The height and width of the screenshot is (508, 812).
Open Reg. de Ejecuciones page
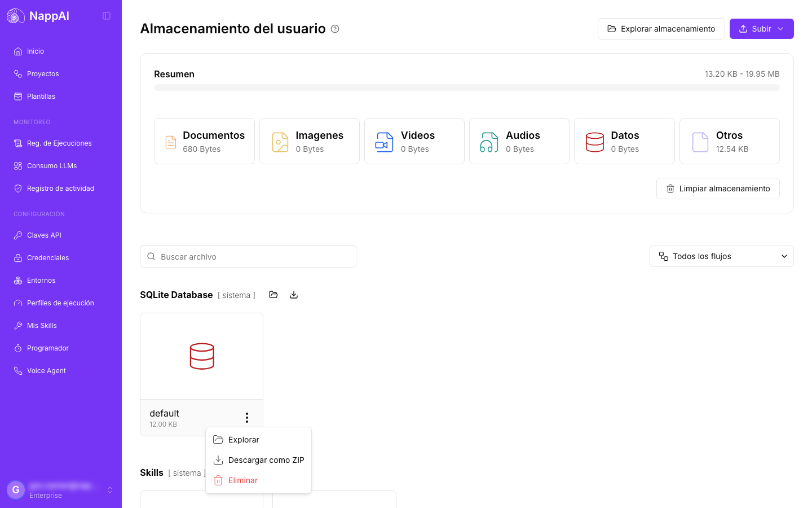click(x=61, y=143)
